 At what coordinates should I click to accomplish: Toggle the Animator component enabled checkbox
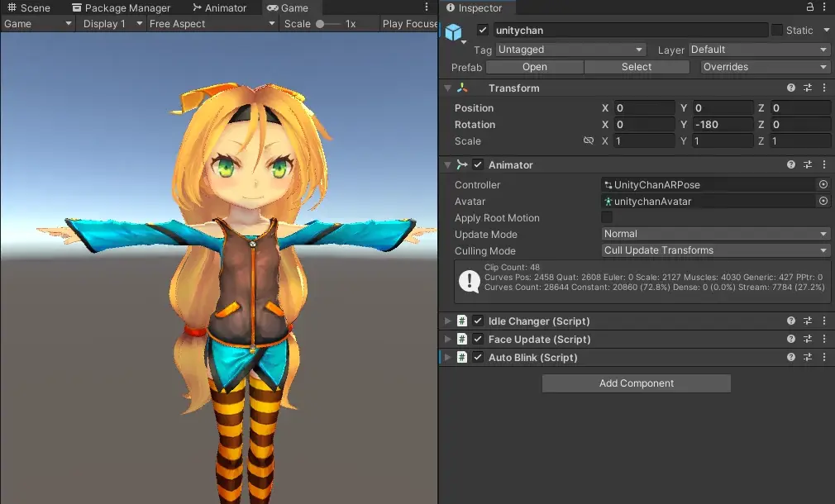(x=478, y=164)
